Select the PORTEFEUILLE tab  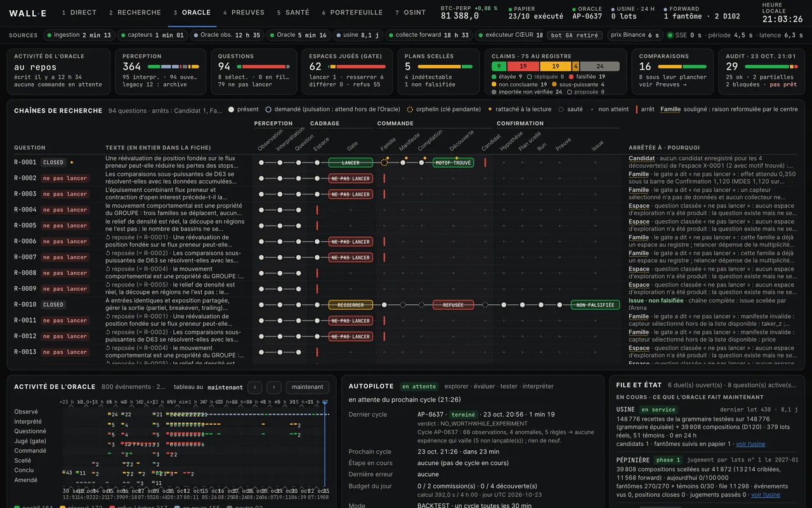click(352, 13)
